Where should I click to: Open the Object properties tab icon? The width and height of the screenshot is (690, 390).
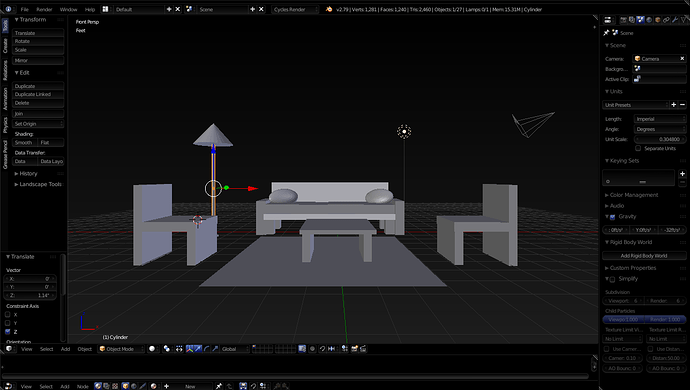pyautogui.click(x=657, y=20)
